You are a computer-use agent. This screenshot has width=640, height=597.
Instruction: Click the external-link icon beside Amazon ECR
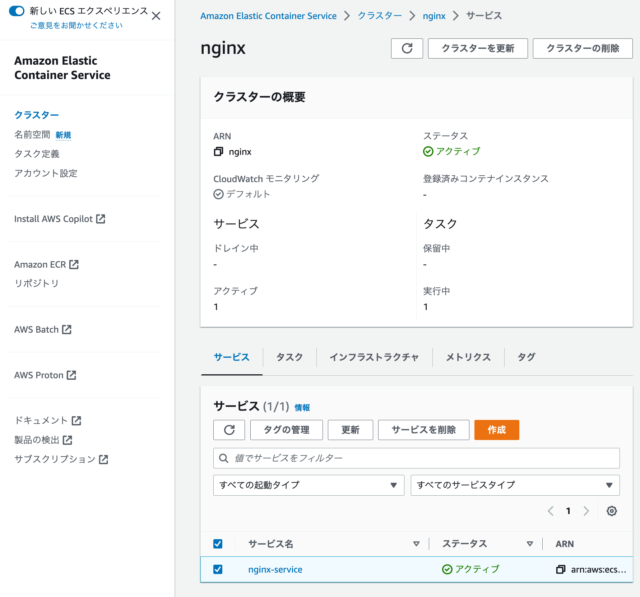pos(74,264)
